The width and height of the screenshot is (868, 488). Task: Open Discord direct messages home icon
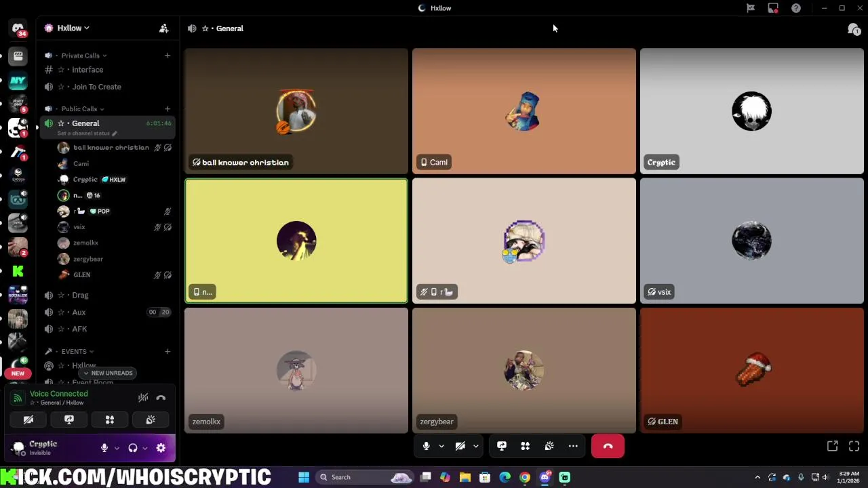coord(18,28)
